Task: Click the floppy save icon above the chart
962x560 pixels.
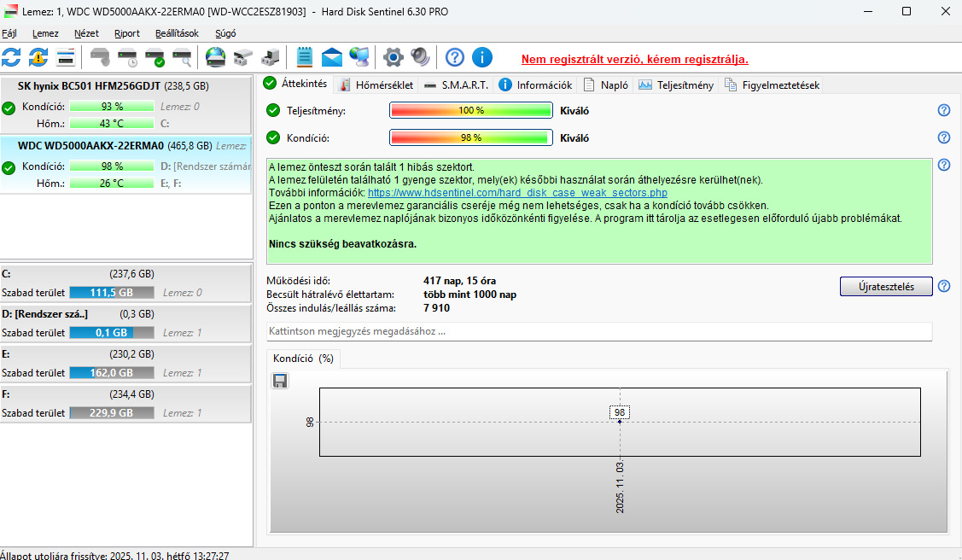Action: (x=280, y=381)
